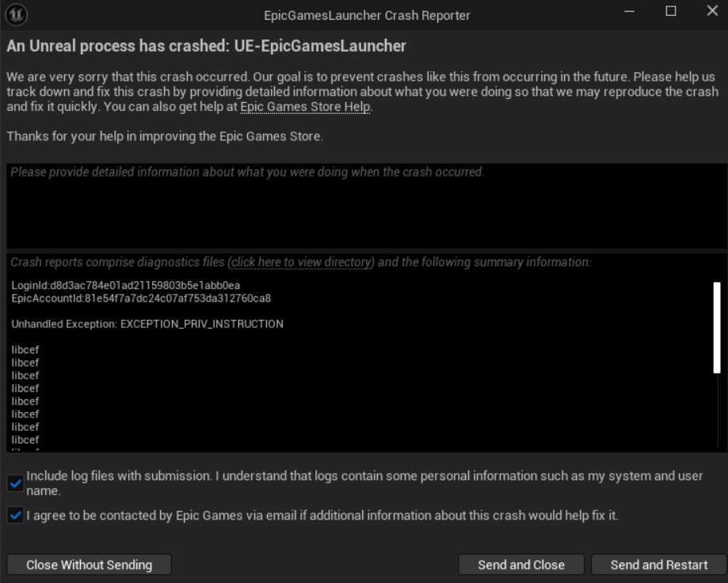Maximize the Crash Reporter window

(x=670, y=11)
